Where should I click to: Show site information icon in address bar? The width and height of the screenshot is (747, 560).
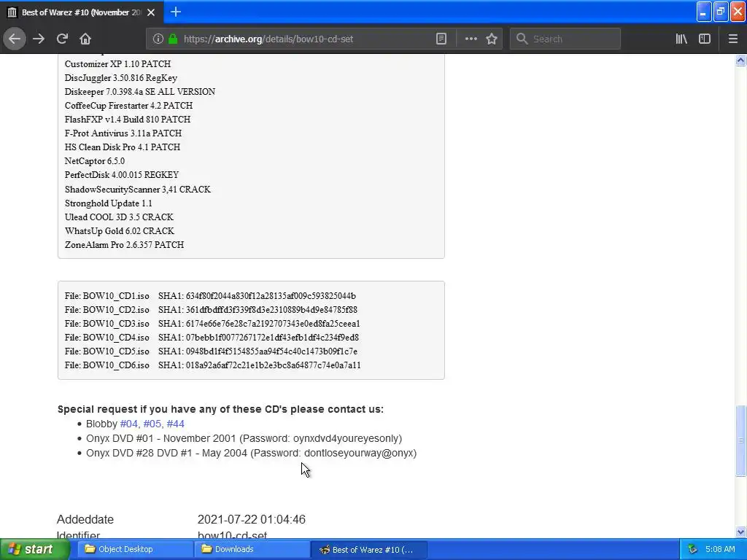[x=158, y=39]
